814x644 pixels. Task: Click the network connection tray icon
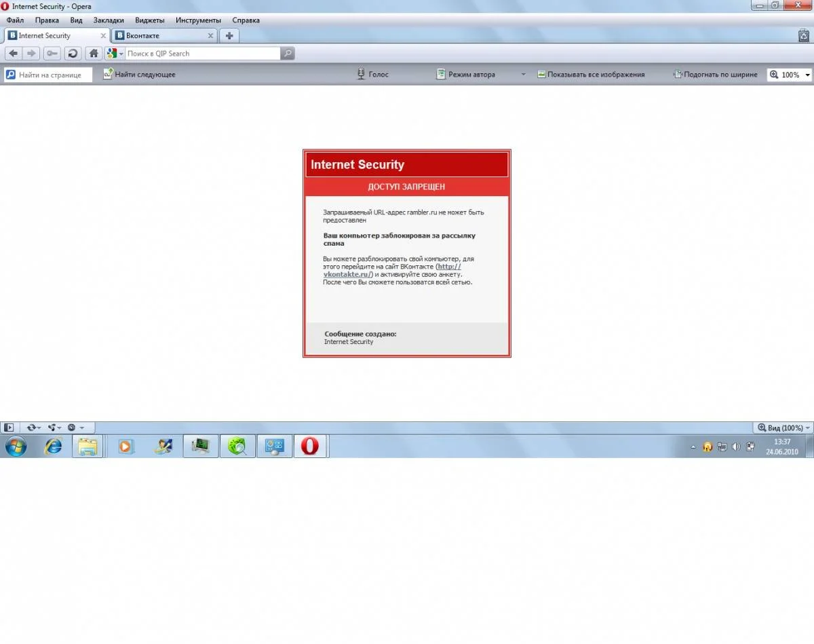[x=722, y=447]
